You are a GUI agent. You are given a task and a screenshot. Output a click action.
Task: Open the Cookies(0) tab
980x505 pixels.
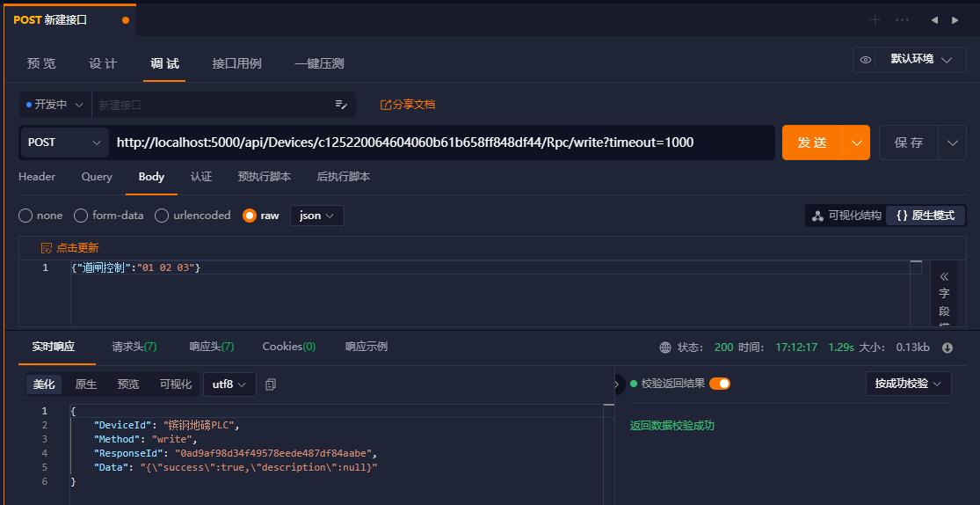(289, 347)
